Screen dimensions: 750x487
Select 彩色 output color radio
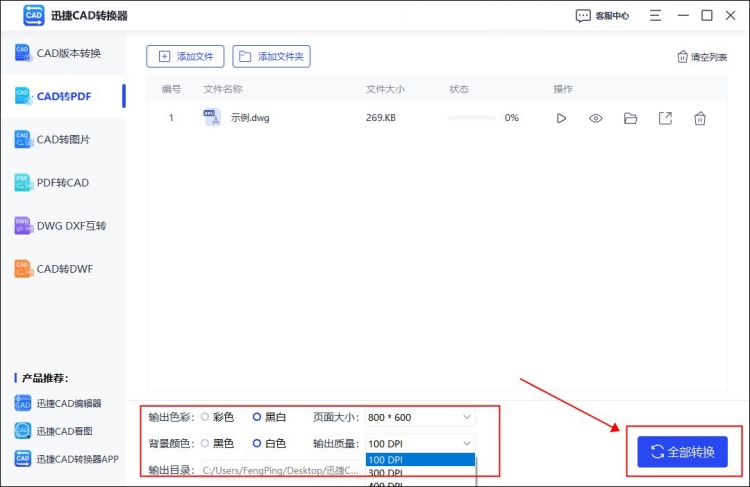coord(205,417)
